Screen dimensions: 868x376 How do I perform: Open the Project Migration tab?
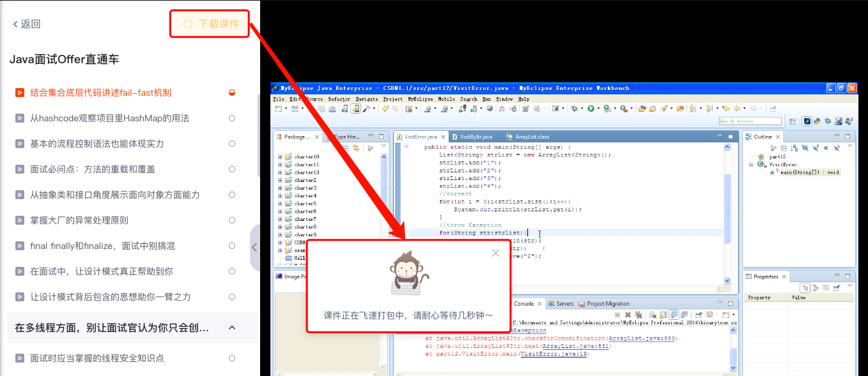(x=603, y=304)
